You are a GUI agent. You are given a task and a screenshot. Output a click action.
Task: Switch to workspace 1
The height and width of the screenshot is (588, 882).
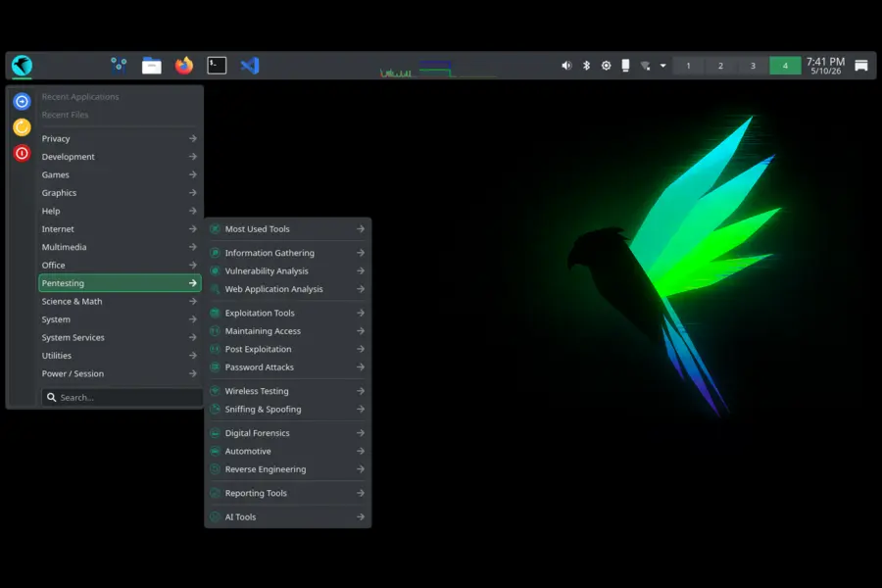click(x=688, y=66)
